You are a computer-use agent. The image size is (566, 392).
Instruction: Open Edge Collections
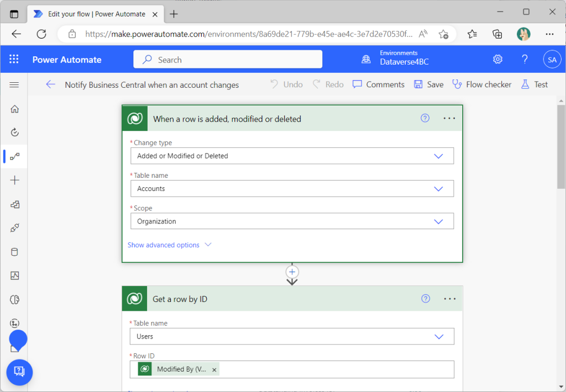click(x=497, y=34)
